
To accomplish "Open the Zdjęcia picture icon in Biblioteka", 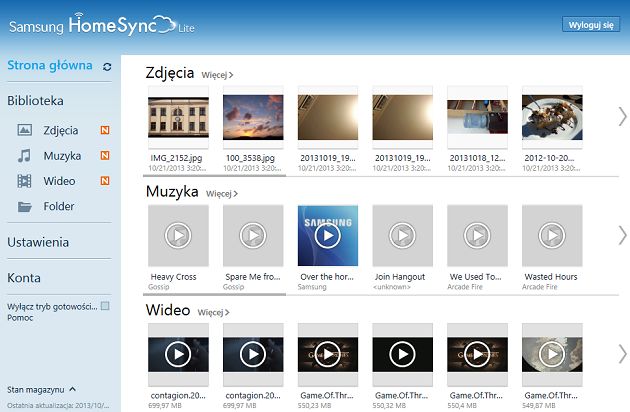I will tap(25, 130).
